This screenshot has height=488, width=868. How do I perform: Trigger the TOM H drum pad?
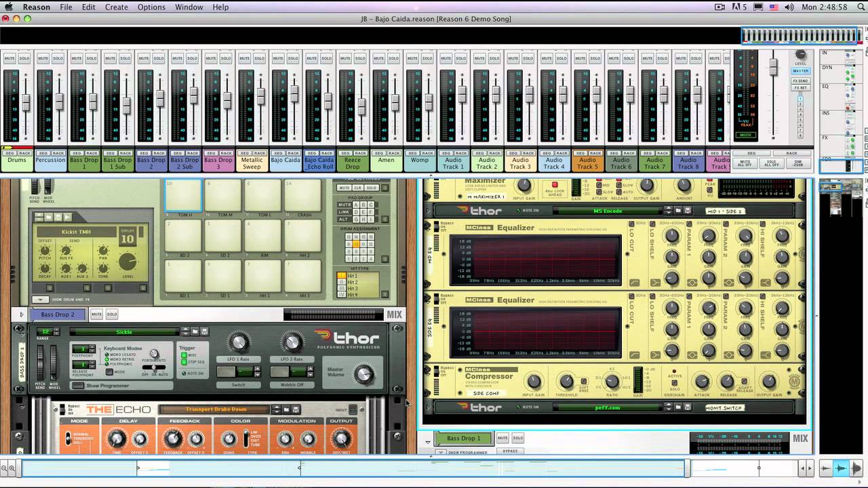click(184, 196)
